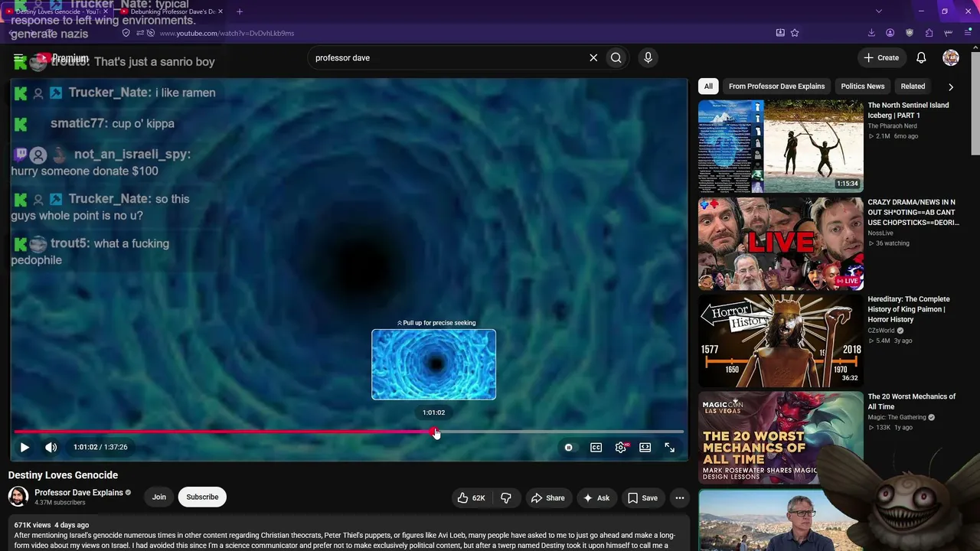Select From Professor Dave Explains chip

coord(776,86)
